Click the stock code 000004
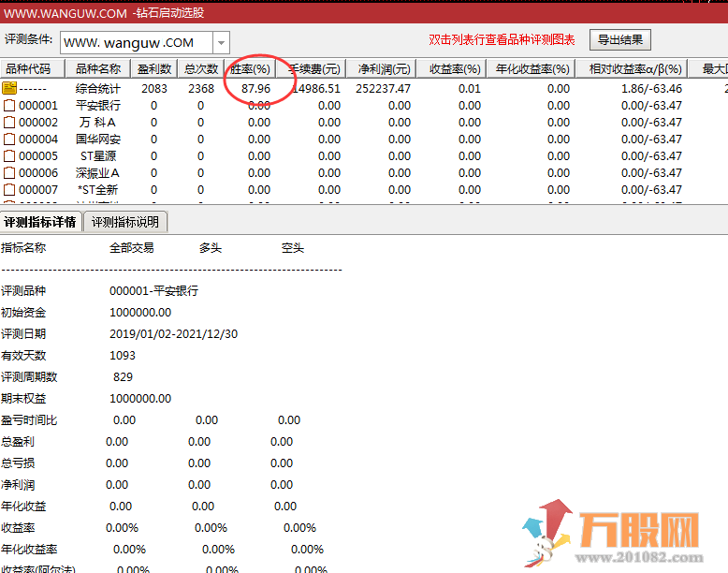This screenshot has height=573, width=728. pyautogui.click(x=38, y=139)
